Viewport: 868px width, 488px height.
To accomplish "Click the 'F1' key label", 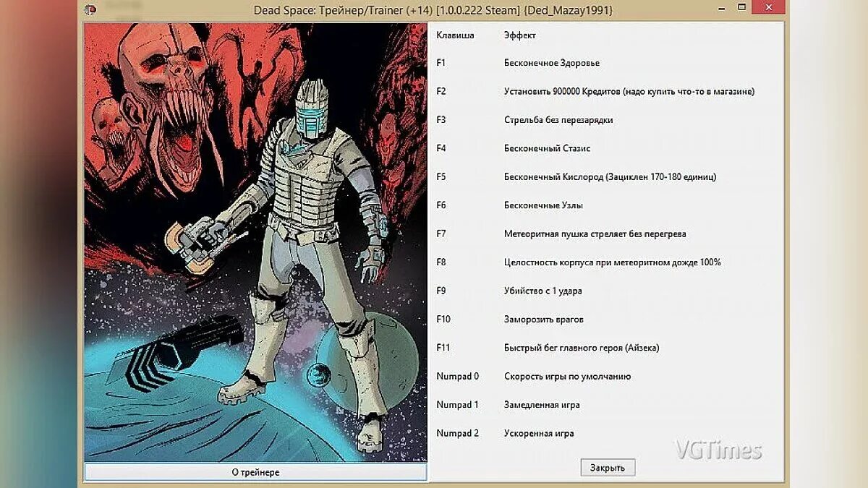I will [x=441, y=63].
